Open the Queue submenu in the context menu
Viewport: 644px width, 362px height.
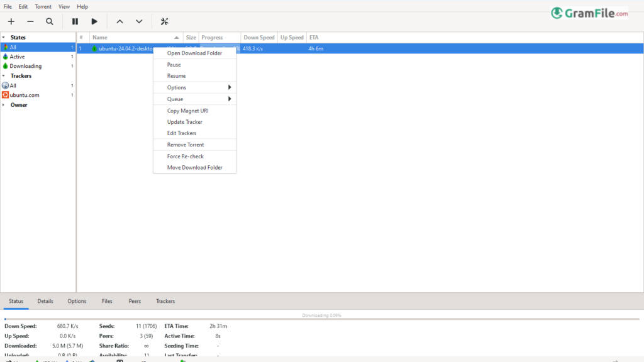(194, 99)
